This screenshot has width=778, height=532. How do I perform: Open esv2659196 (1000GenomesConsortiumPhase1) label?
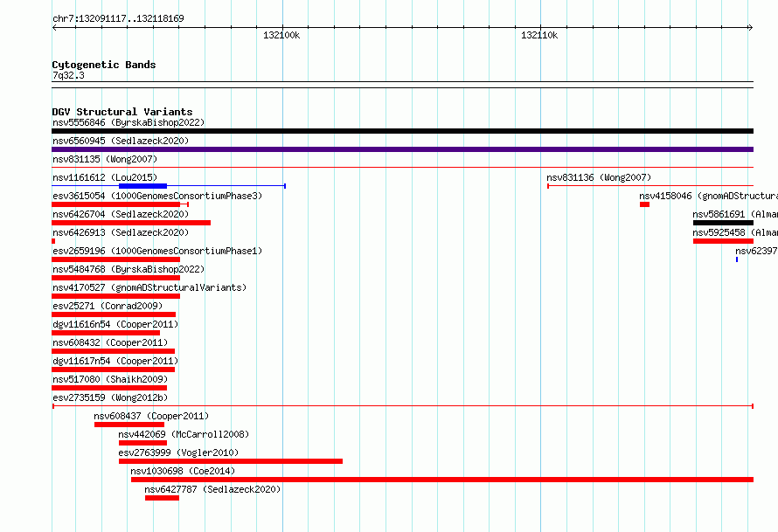[x=157, y=251]
